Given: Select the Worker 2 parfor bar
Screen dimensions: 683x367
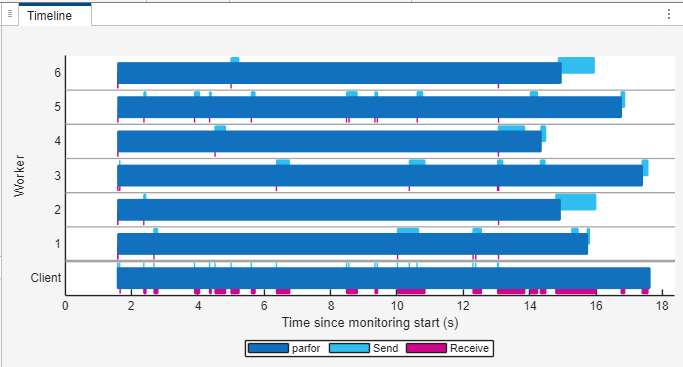Looking at the screenshot, I should 339,210.
